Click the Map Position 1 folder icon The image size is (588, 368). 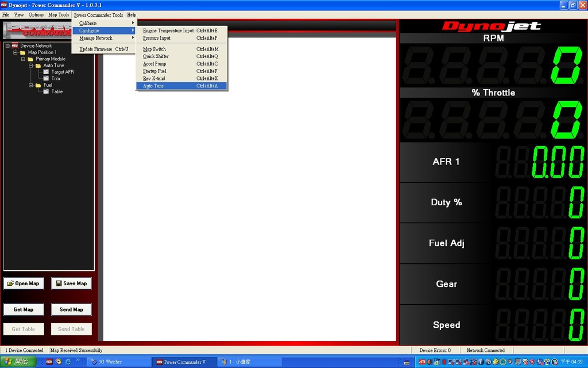pos(22,52)
